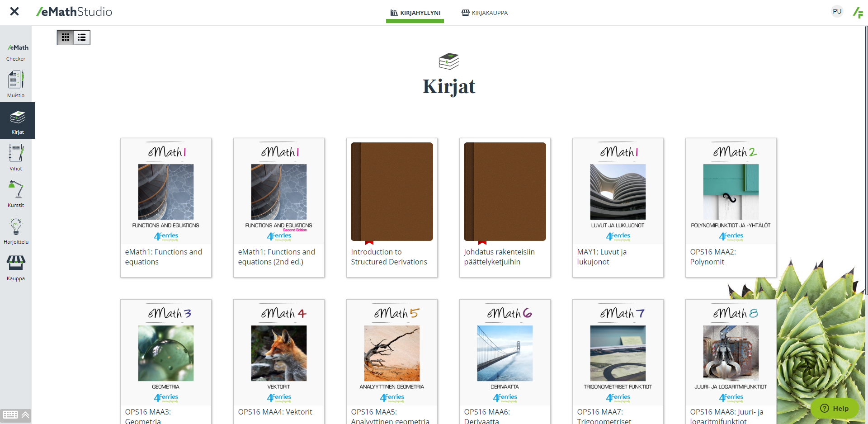Switch to grid view of books
The height and width of the screenshot is (424, 868).
pyautogui.click(x=66, y=38)
